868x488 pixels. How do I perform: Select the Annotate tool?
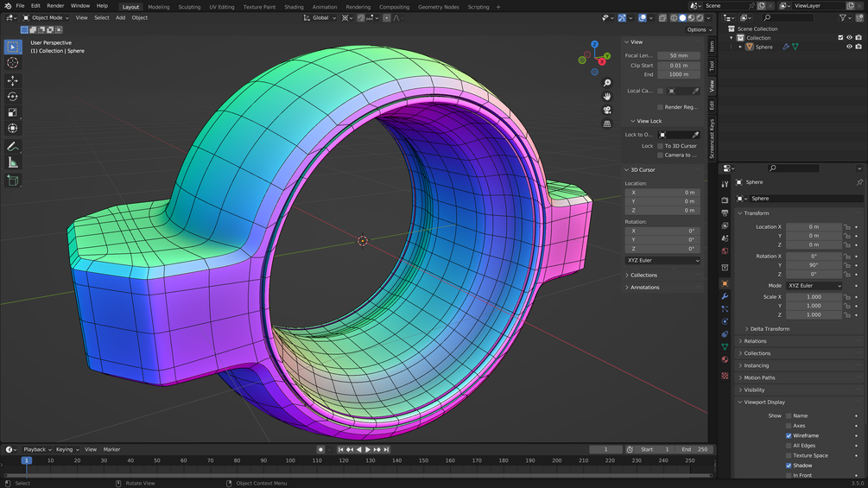[12, 147]
